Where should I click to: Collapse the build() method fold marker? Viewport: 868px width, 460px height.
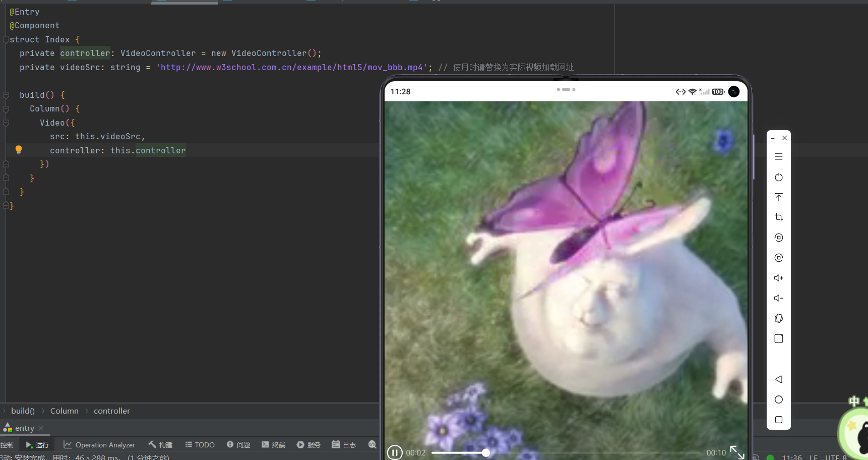pos(6,95)
